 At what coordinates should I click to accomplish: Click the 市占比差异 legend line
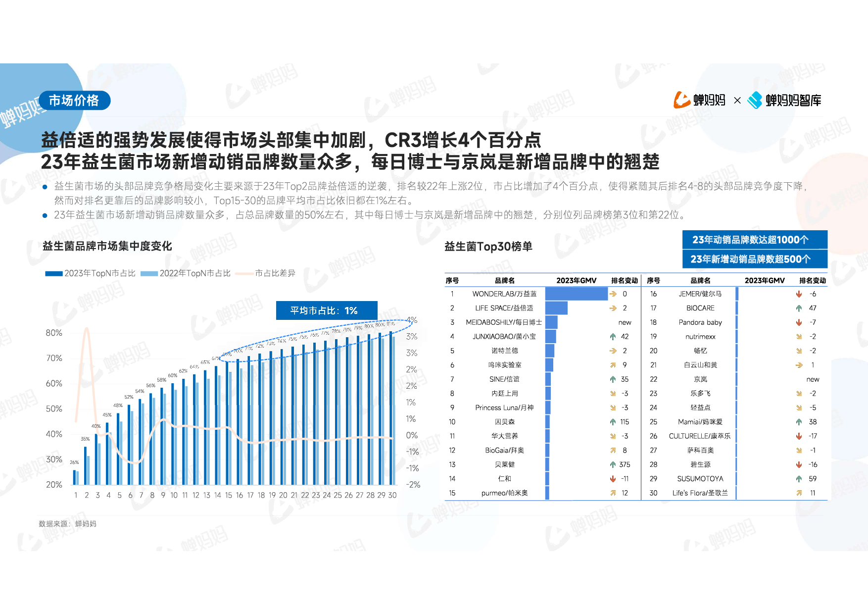(244, 273)
